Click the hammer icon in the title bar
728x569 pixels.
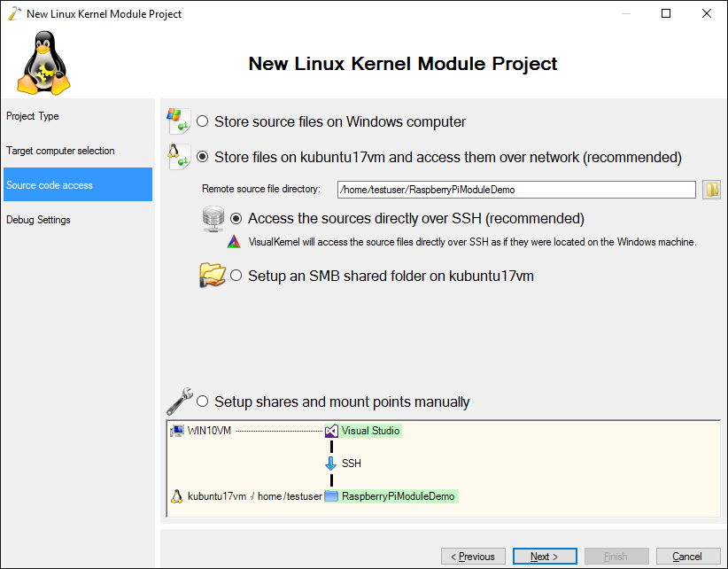point(15,13)
